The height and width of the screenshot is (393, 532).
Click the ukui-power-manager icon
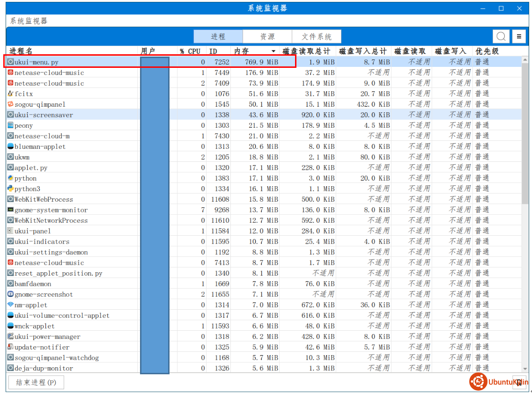10,336
